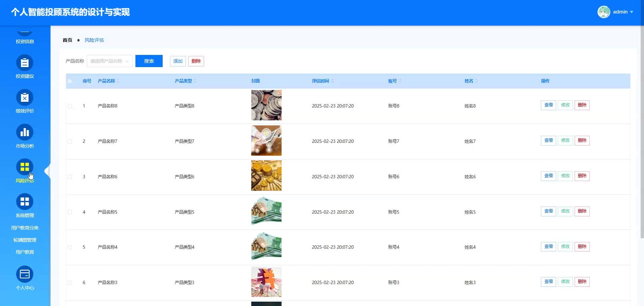Open the 产品名称 filter dropdown

(x=109, y=61)
